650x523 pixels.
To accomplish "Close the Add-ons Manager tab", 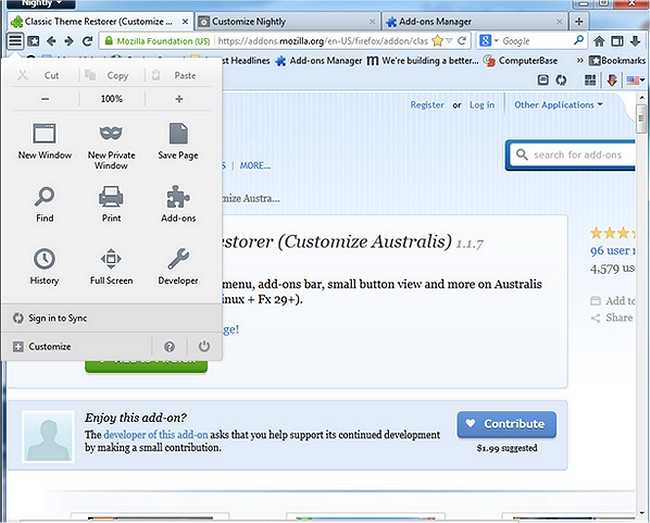I will coord(559,22).
